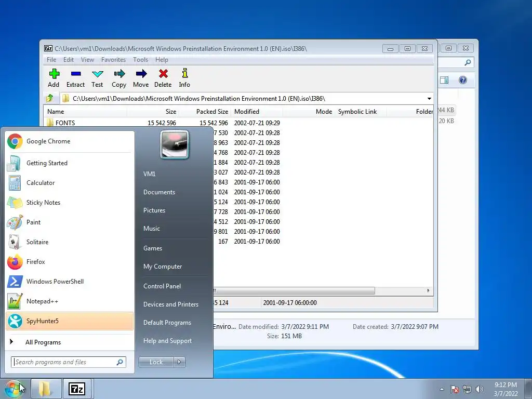Click the horizontal scrollbar right arrow
532x399 pixels.
tap(428, 291)
